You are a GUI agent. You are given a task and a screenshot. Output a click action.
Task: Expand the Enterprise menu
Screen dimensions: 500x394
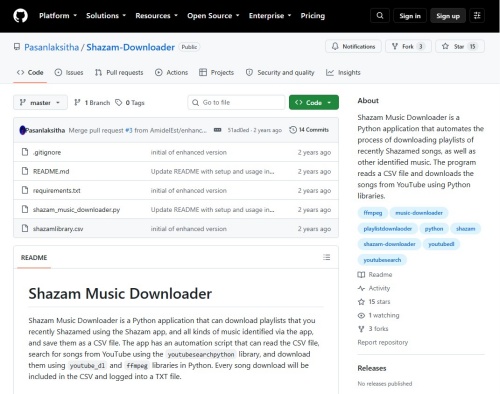pyautogui.click(x=270, y=16)
